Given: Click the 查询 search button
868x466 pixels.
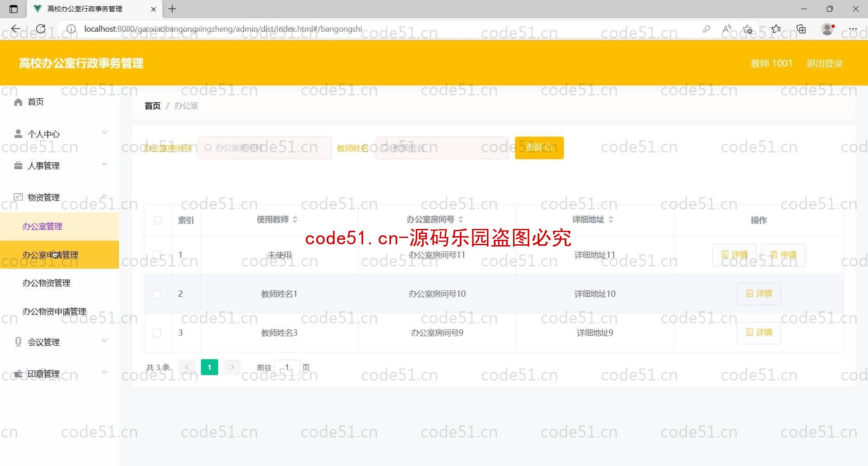Looking at the screenshot, I should [x=539, y=147].
